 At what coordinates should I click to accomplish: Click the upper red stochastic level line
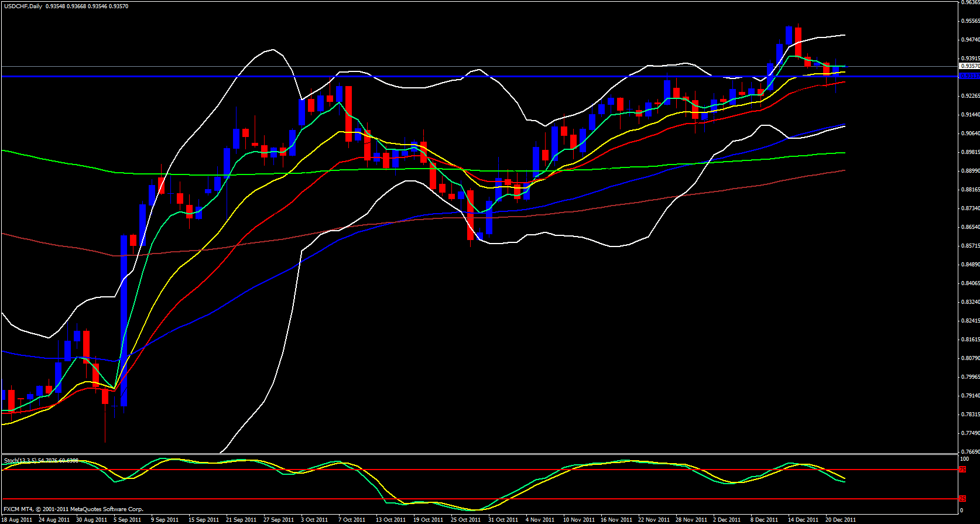[x=468, y=470]
